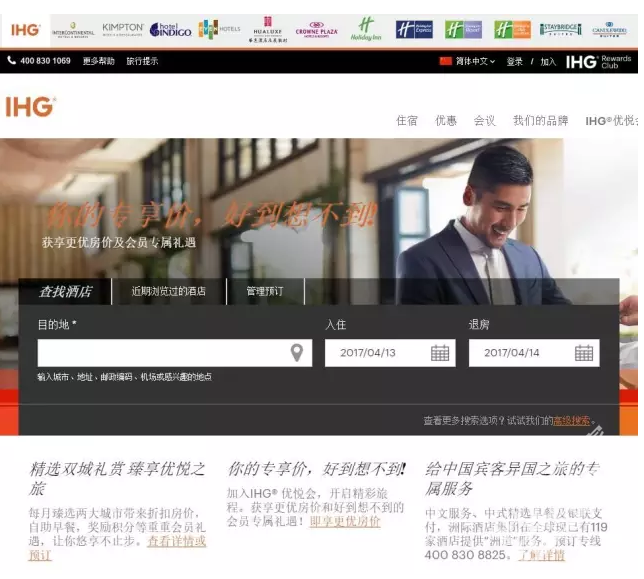Click heading 精选双城礼赏 臻享优悦之旅
The height and width of the screenshot is (579, 644).
point(117,478)
